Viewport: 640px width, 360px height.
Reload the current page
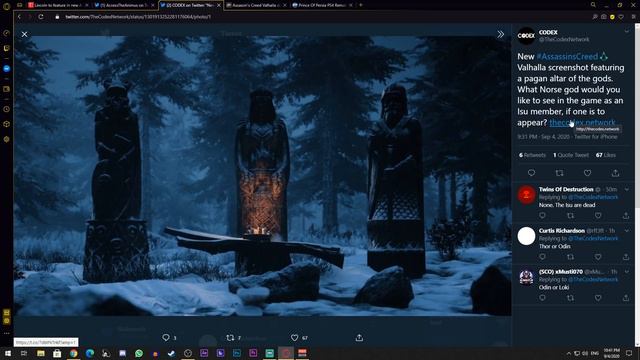pos(41,17)
